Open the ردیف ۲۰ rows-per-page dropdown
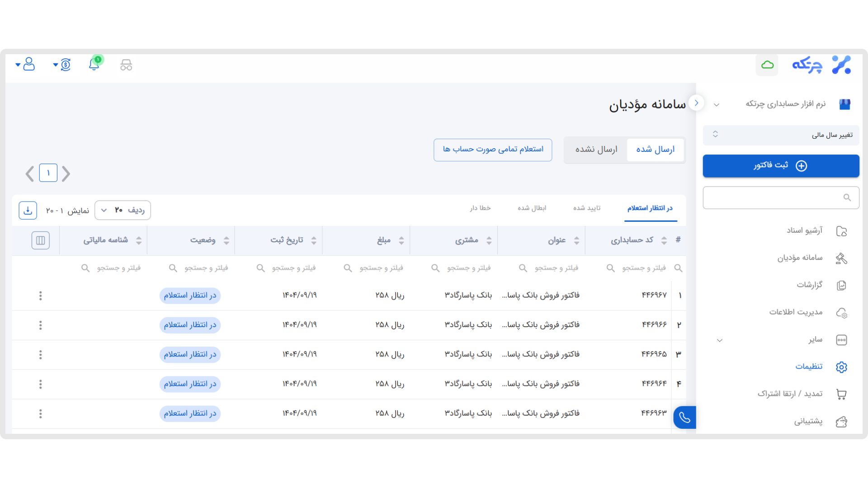Image resolution: width=868 pixels, height=488 pixels. (123, 210)
